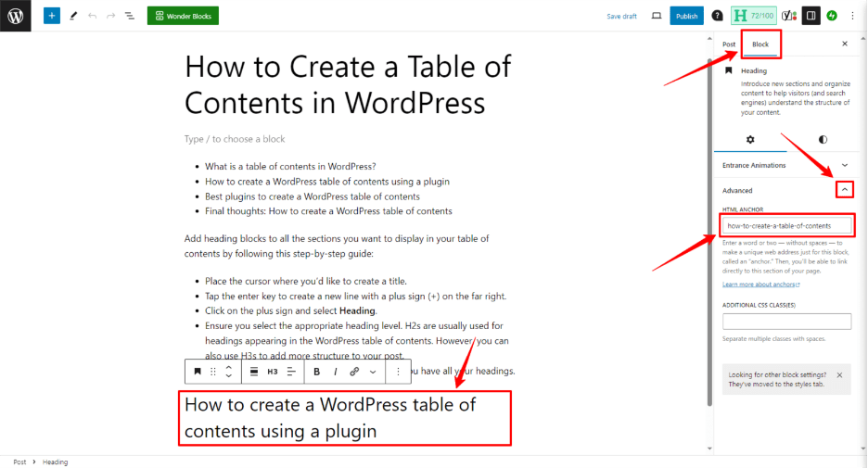Click the 'Type / to choose a block' placeholder

[235, 139]
